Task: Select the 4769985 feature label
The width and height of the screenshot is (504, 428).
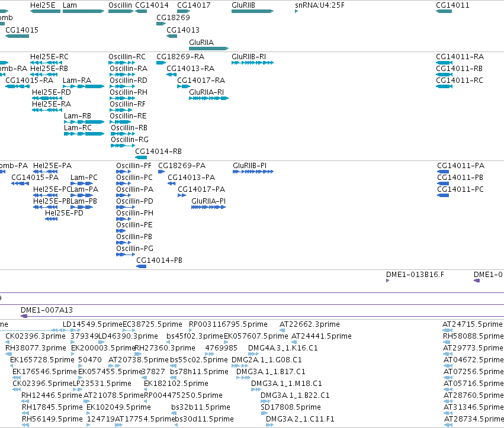Action: [x=221, y=348]
